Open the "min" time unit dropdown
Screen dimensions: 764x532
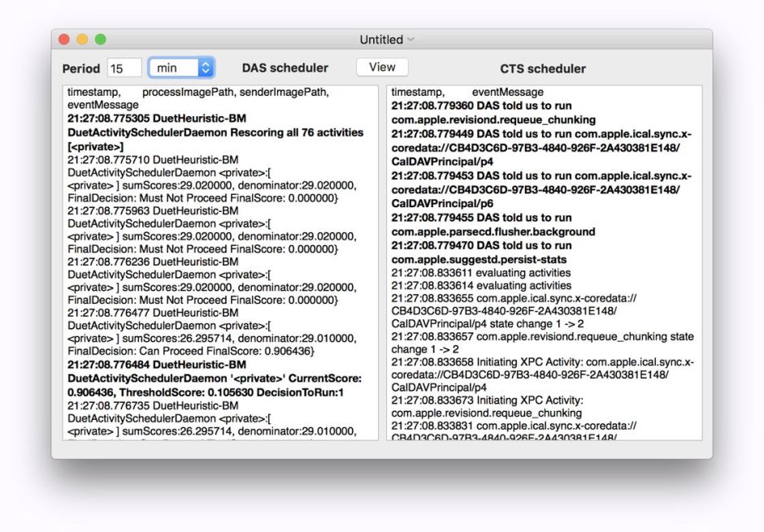pyautogui.click(x=172, y=68)
